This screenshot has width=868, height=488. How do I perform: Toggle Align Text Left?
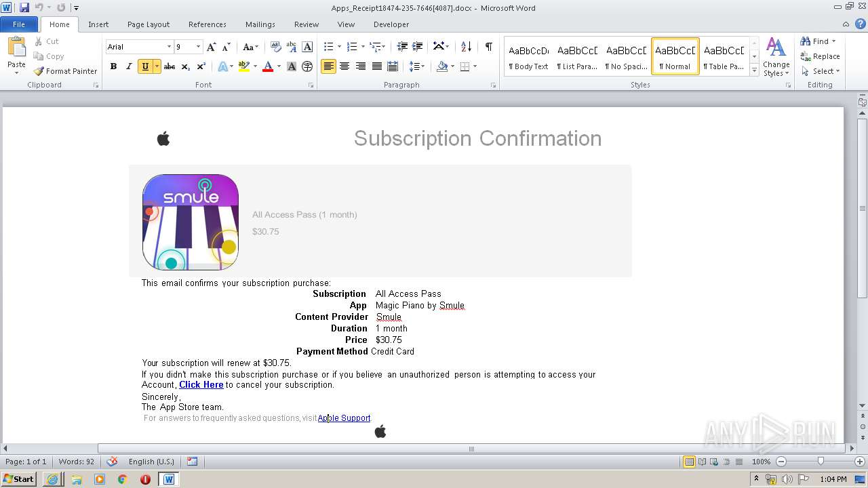click(x=328, y=66)
